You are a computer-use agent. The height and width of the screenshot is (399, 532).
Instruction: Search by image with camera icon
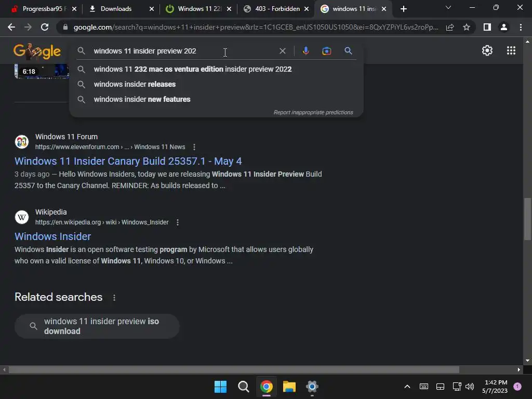tap(327, 51)
